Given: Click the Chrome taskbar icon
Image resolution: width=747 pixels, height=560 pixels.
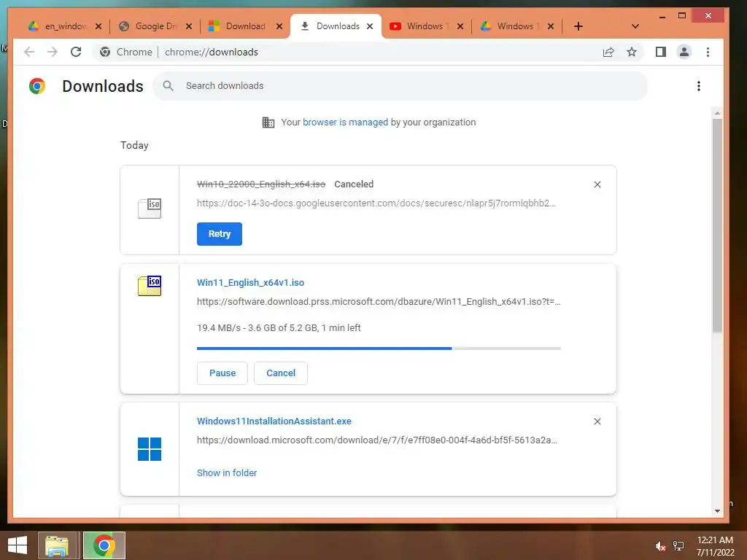Looking at the screenshot, I should (x=104, y=545).
